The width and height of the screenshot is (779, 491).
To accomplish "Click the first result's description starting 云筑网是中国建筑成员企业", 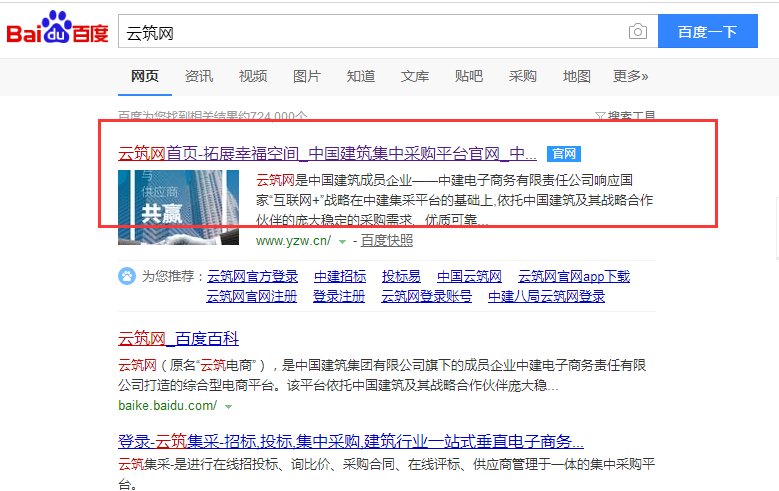I will (x=454, y=200).
